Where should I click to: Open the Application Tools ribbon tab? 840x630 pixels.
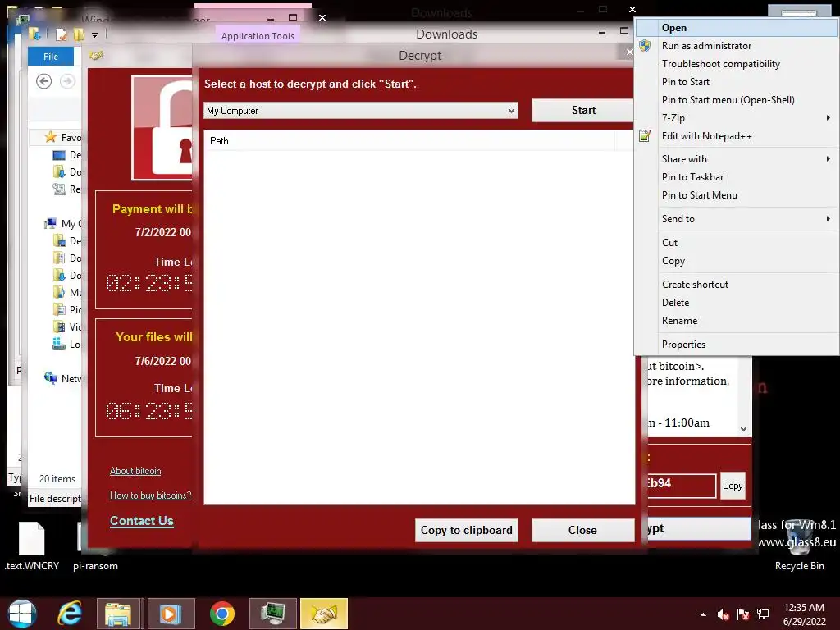pyautogui.click(x=258, y=36)
